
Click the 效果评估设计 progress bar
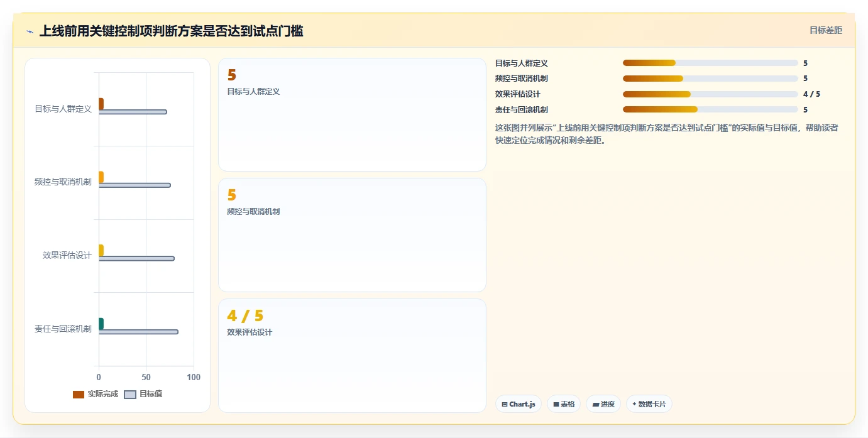710,94
